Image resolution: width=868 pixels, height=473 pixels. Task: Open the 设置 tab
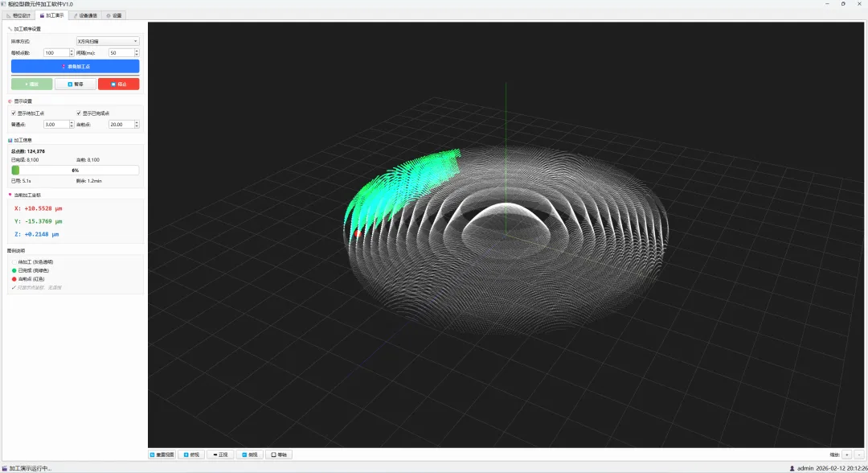pos(114,15)
